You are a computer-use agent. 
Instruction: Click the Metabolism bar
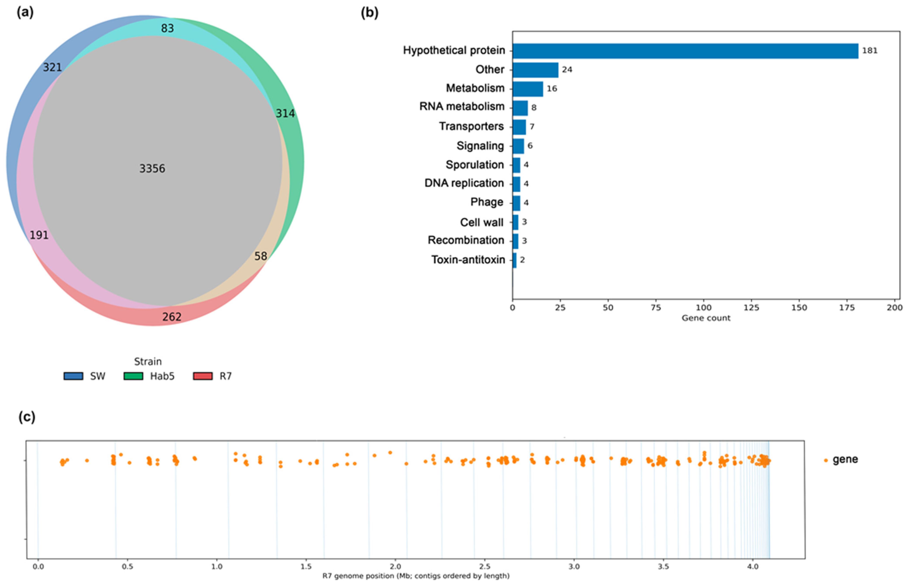coord(528,89)
